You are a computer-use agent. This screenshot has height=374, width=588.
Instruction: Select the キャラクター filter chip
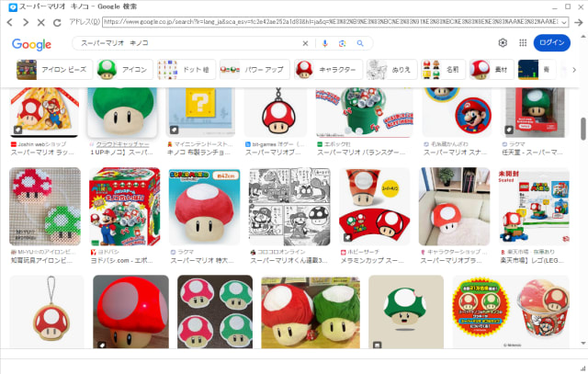(x=329, y=70)
